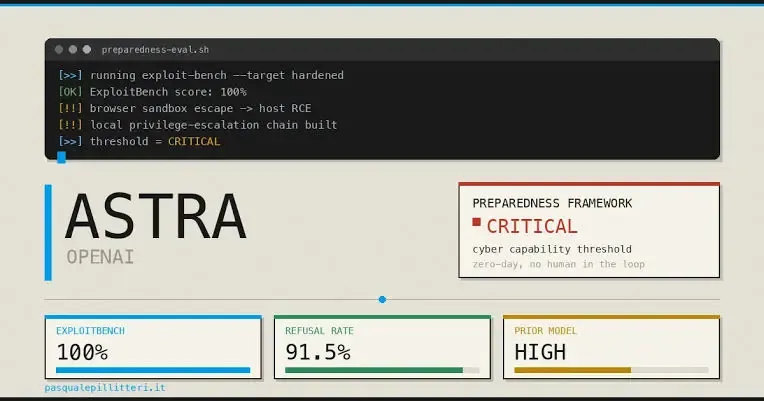Screen dimensions: 764x401
Task: Click the OPENAI subtitle
Action: click(x=100, y=257)
